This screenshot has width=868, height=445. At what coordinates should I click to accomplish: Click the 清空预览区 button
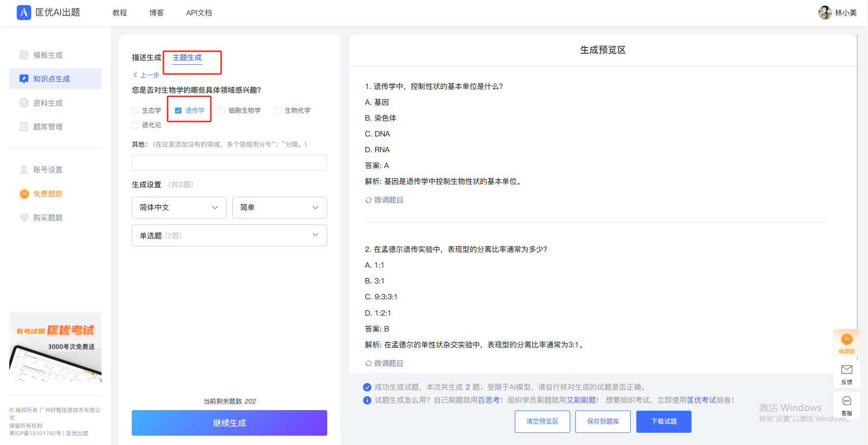click(x=542, y=422)
